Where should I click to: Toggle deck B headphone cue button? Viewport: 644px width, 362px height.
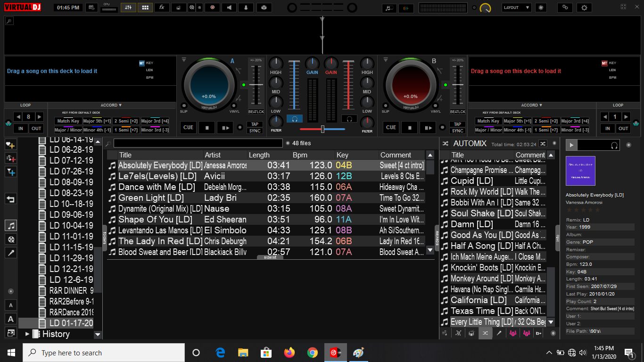(x=349, y=119)
